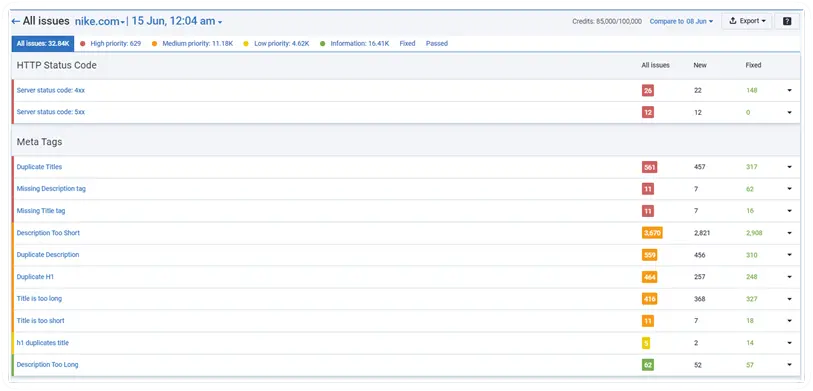Open the Missing Description tag issue

51,189
